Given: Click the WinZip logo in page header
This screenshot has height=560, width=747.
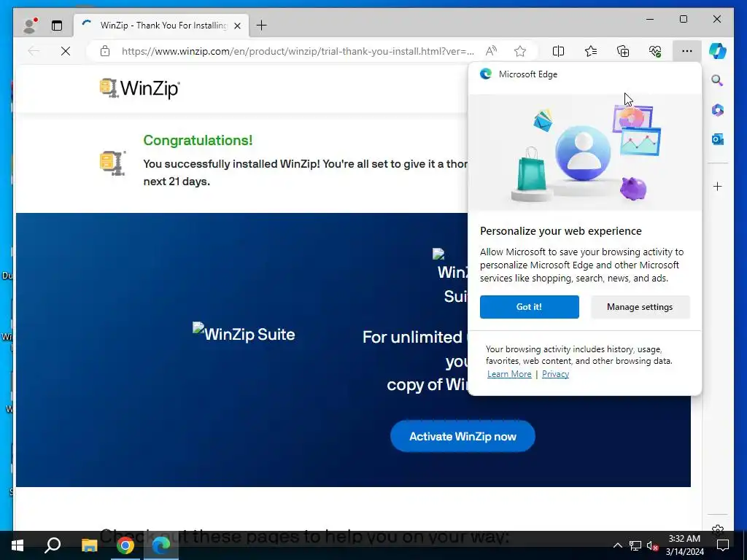Looking at the screenshot, I should pos(139,88).
